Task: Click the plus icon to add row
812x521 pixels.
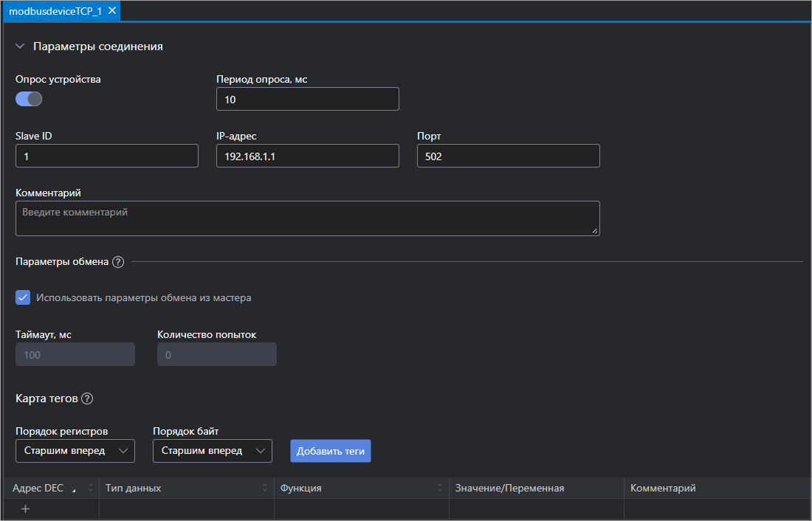Action: point(25,509)
